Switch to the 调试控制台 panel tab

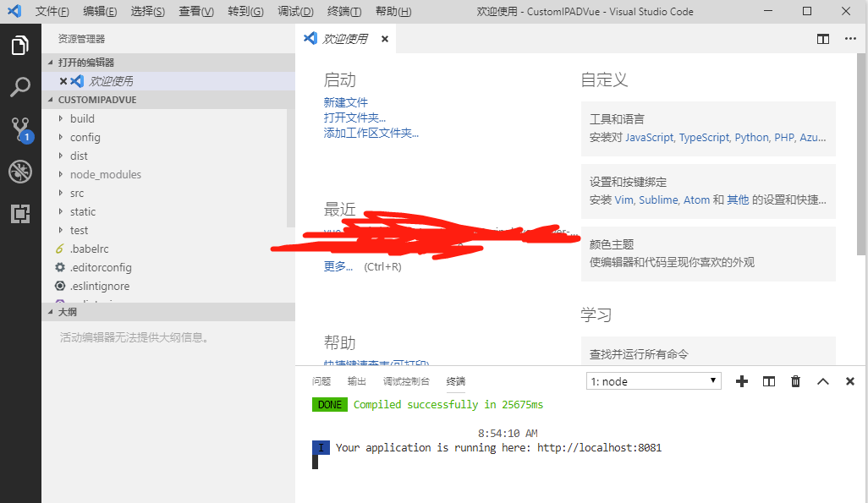pos(406,381)
